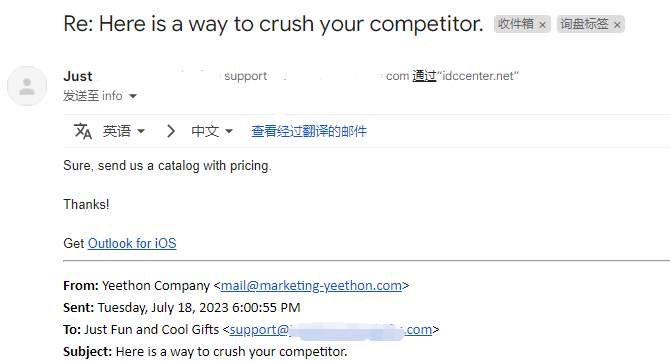Click the 通过 idccenter.net text
The width and height of the screenshot is (670, 362).
(465, 76)
